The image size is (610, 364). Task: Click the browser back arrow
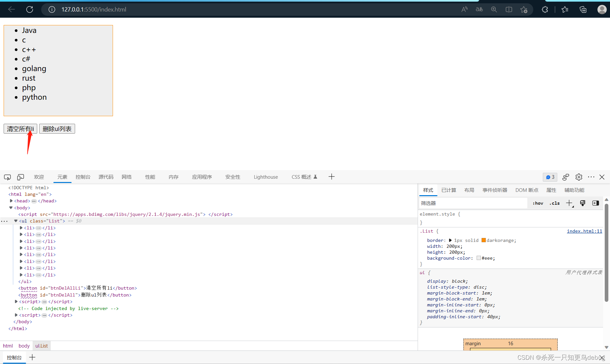click(x=12, y=10)
